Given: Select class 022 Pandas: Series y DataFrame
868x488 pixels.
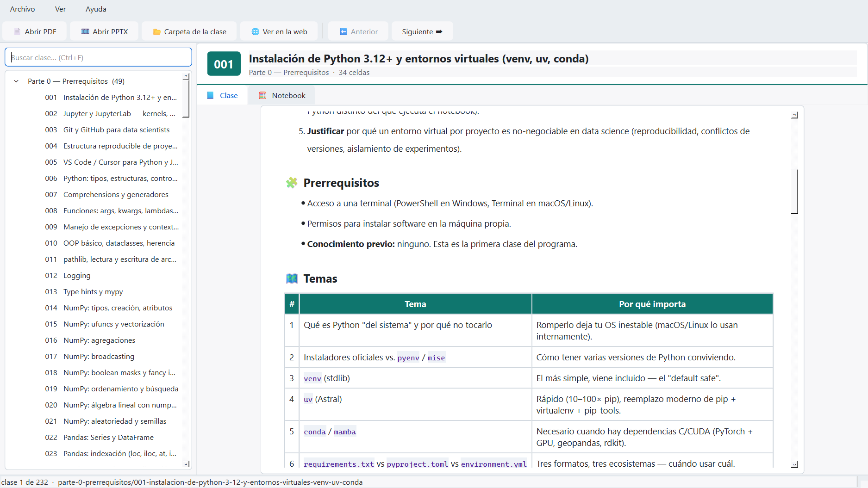Looking at the screenshot, I should pyautogui.click(x=111, y=437).
